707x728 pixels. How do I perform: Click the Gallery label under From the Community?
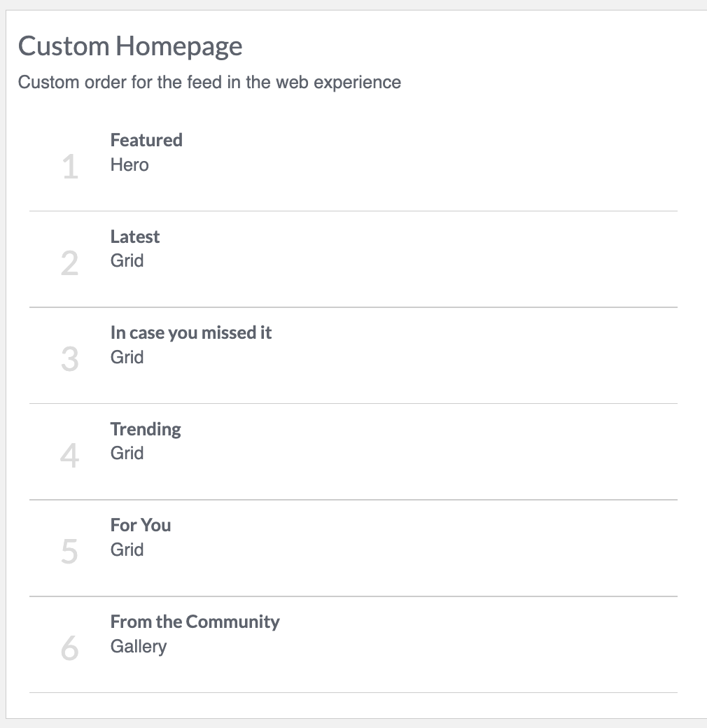pos(139,647)
